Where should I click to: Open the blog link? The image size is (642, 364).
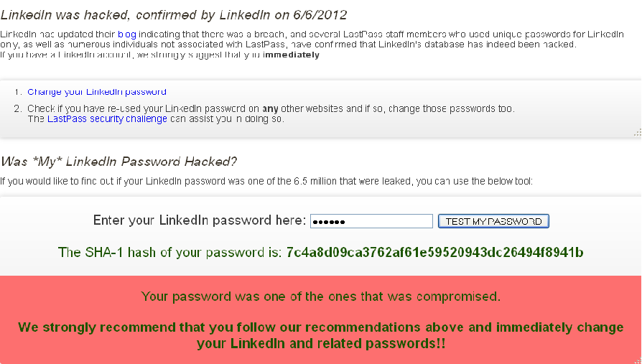click(x=126, y=34)
